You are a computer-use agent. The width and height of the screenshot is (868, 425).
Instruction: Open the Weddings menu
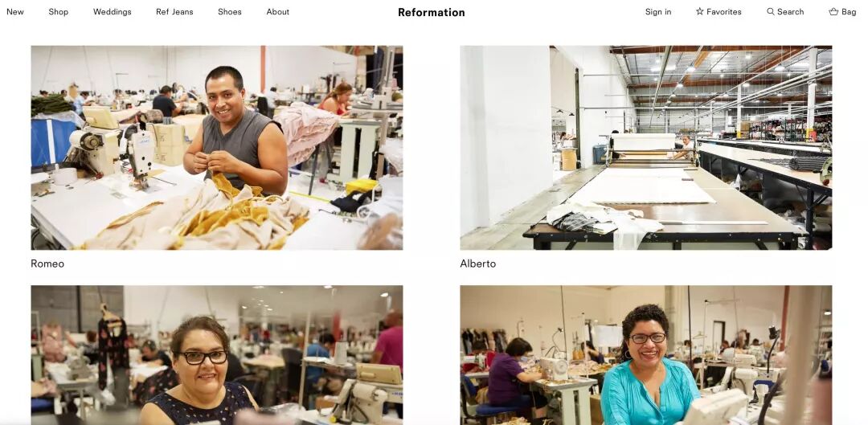tap(113, 11)
